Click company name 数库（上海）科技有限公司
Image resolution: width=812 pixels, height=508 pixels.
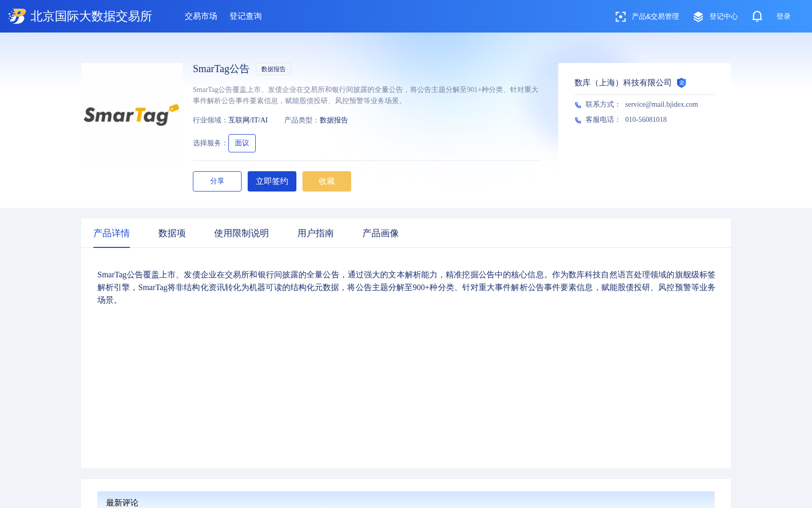tap(623, 83)
